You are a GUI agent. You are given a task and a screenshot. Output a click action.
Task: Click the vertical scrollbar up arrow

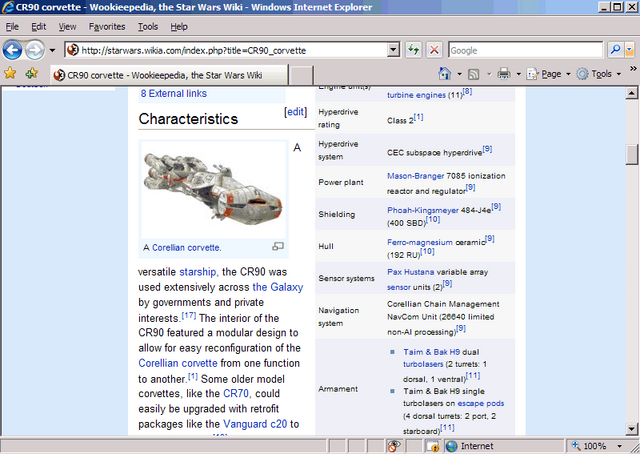(631, 93)
